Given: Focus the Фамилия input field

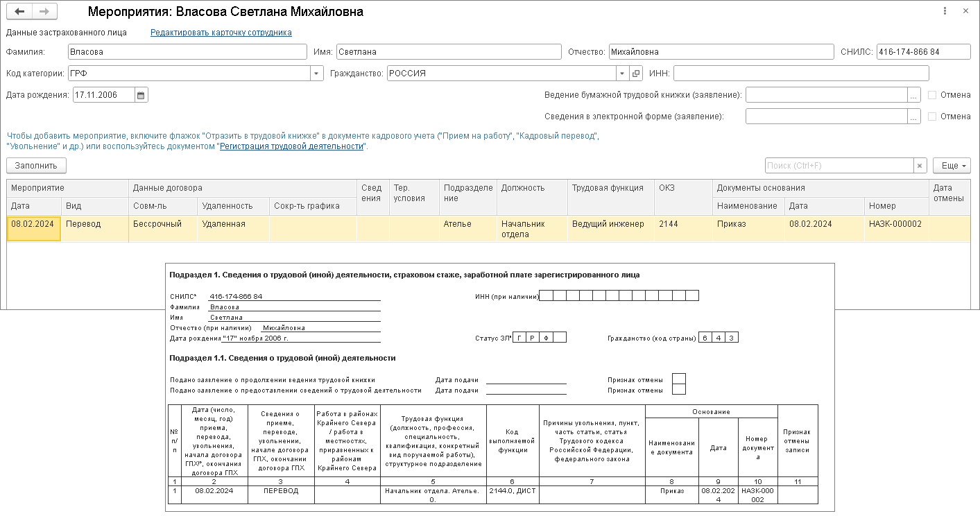Looking at the screenshot, I should click(187, 52).
